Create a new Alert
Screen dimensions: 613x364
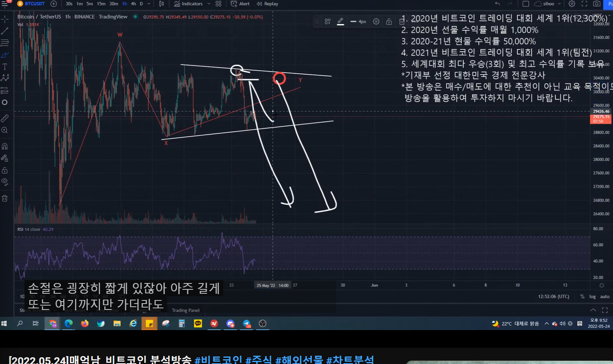[240, 4]
